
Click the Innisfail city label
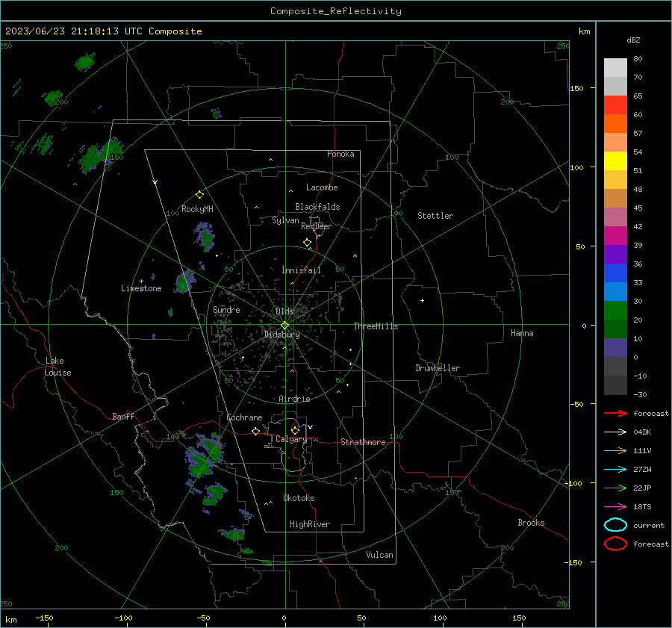click(301, 270)
